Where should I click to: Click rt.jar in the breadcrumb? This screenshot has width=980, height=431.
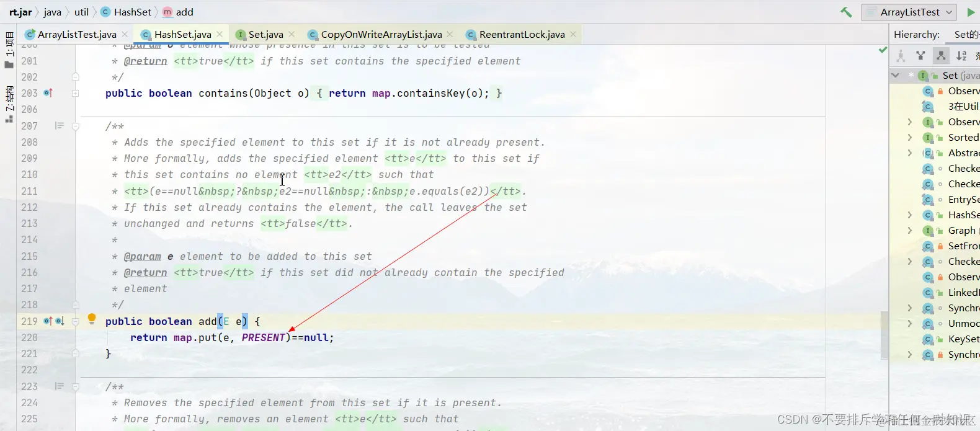point(20,12)
